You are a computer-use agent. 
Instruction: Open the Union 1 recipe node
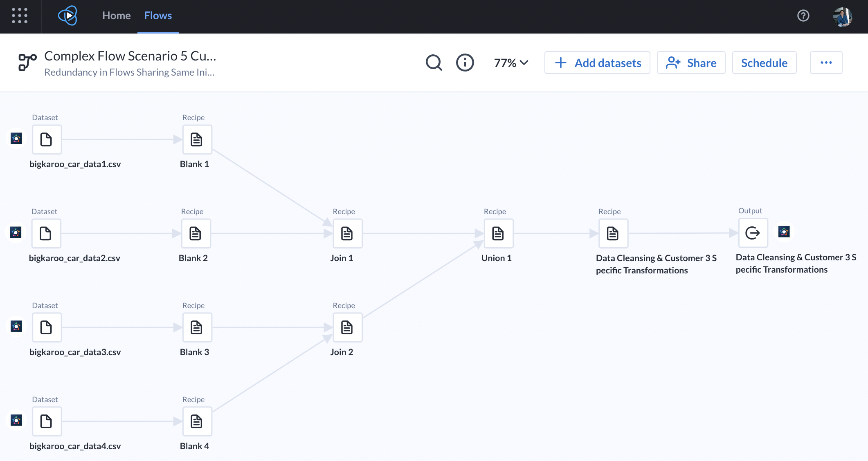(498, 233)
